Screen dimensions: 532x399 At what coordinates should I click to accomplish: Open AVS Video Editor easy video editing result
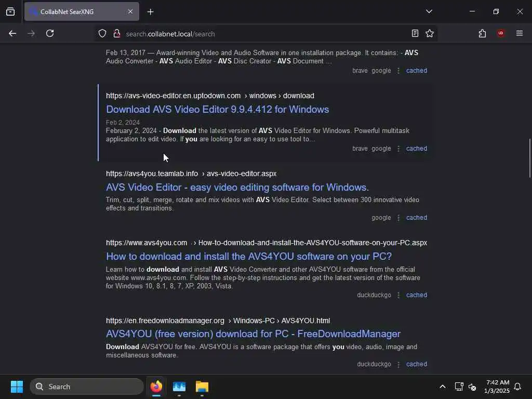pos(237,187)
